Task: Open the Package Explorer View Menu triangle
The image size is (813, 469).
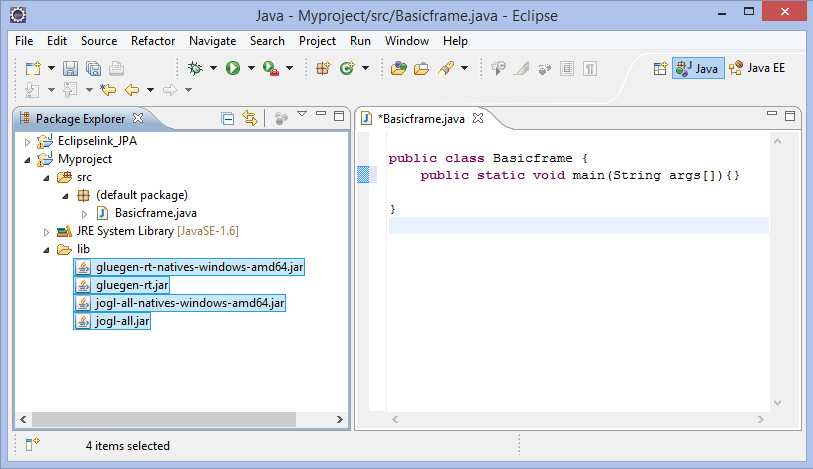Action: (302, 114)
